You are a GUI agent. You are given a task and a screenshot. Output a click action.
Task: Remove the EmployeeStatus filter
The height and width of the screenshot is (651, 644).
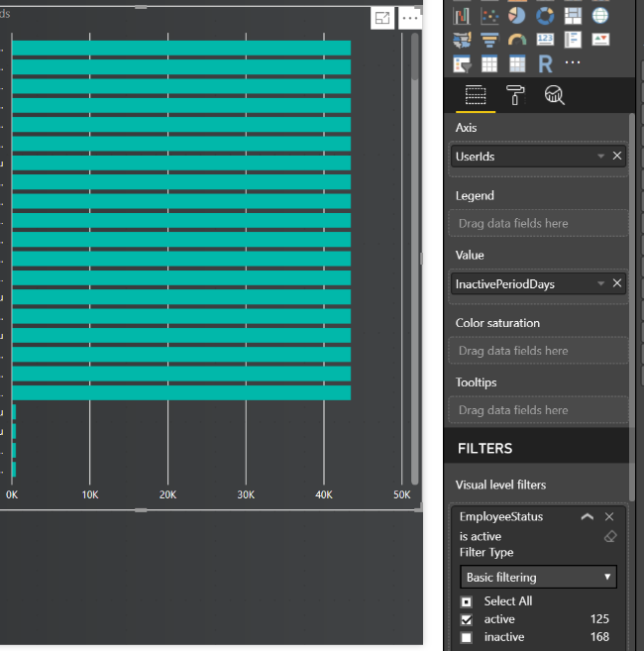click(x=609, y=516)
